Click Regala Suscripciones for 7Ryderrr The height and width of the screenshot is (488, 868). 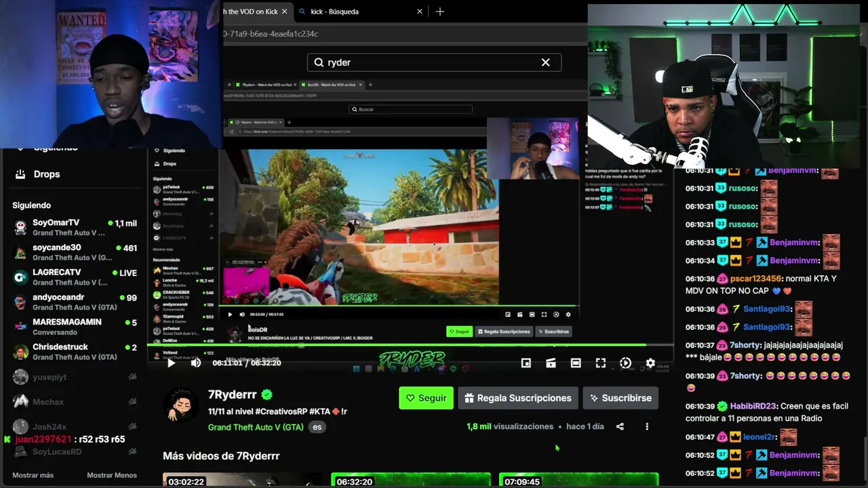tap(518, 398)
